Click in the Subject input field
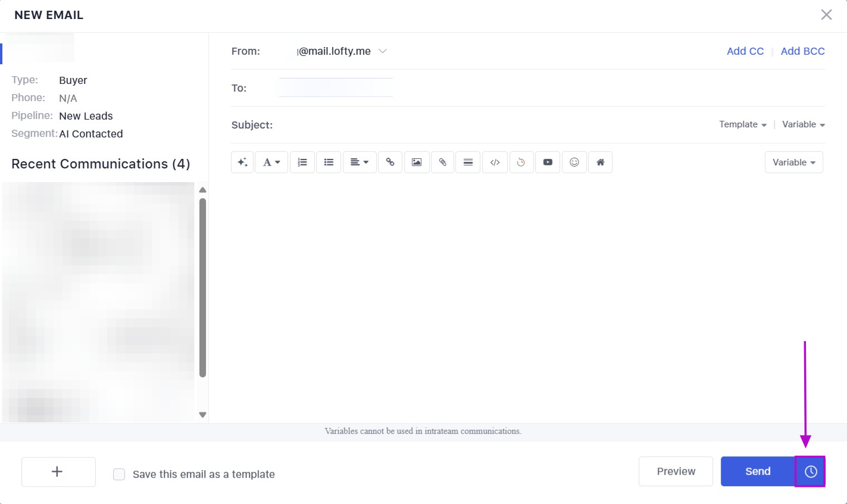This screenshot has height=504, width=847. (488, 125)
